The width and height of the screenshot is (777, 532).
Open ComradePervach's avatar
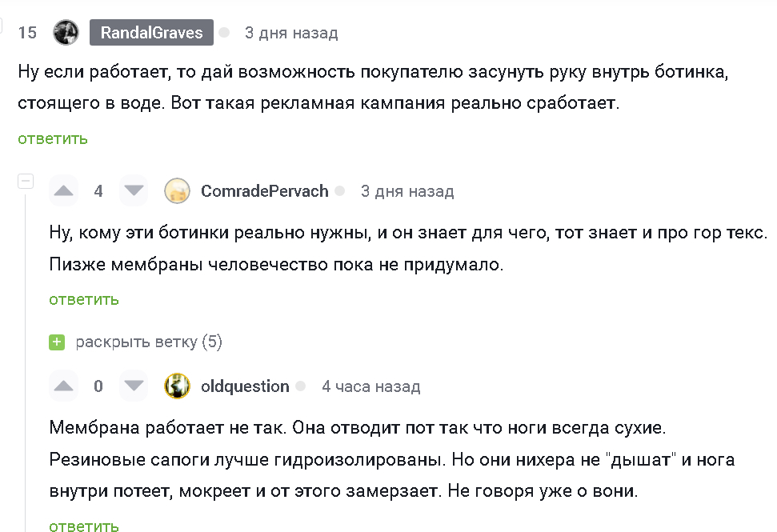(x=177, y=191)
